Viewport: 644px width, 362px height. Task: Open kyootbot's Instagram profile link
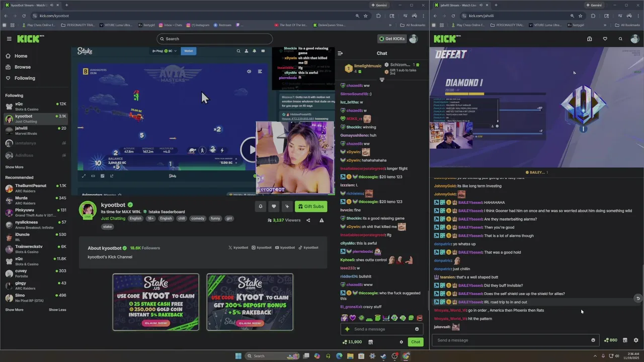point(262,247)
